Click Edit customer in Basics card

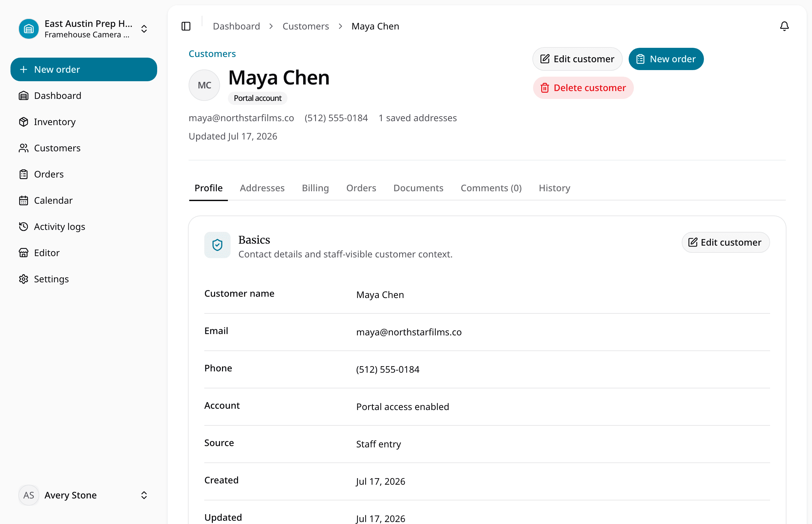725,242
